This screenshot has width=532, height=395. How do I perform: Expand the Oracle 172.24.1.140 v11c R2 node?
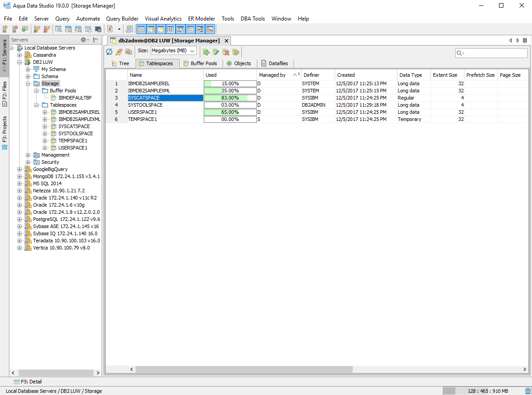(x=20, y=198)
